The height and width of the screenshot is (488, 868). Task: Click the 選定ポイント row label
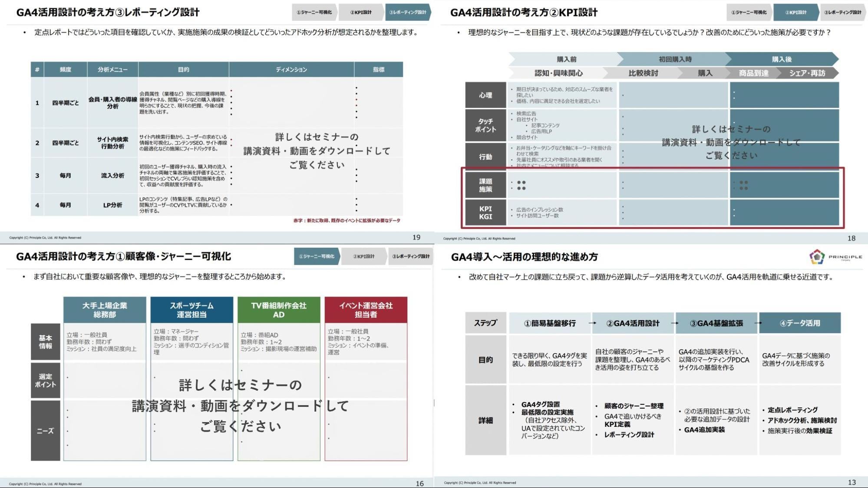(x=45, y=380)
